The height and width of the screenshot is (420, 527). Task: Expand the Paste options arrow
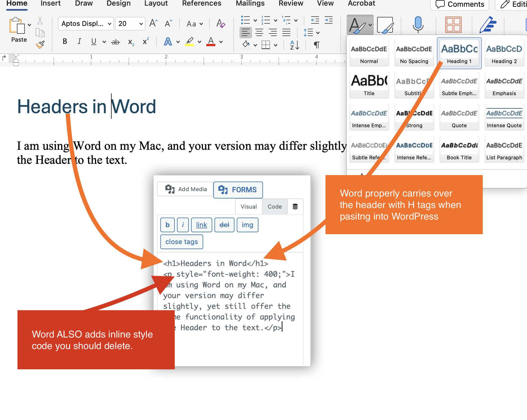tap(29, 25)
